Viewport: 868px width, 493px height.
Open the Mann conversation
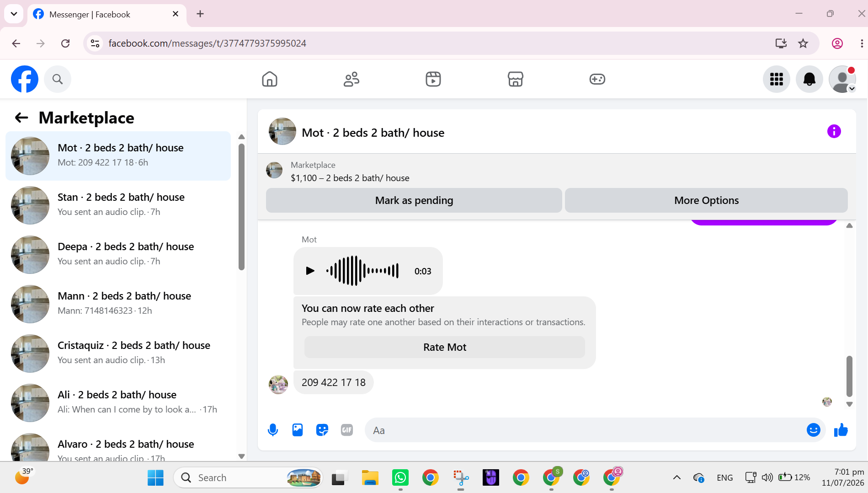[x=118, y=304]
